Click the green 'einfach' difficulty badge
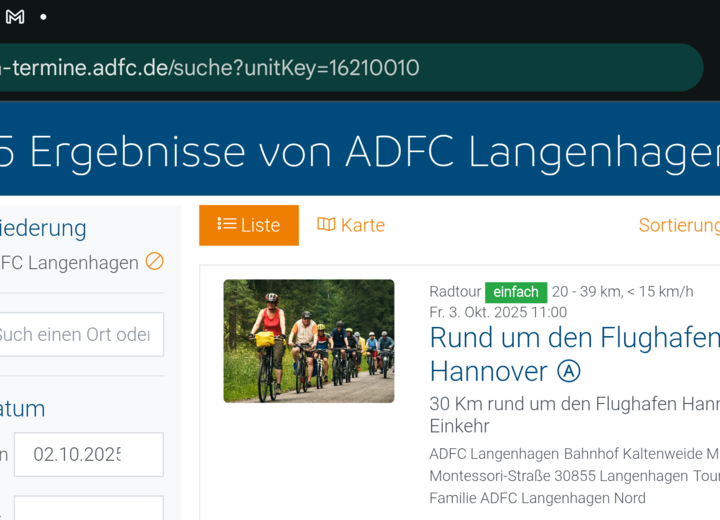Viewport: 720px width, 520px height. 516,292
